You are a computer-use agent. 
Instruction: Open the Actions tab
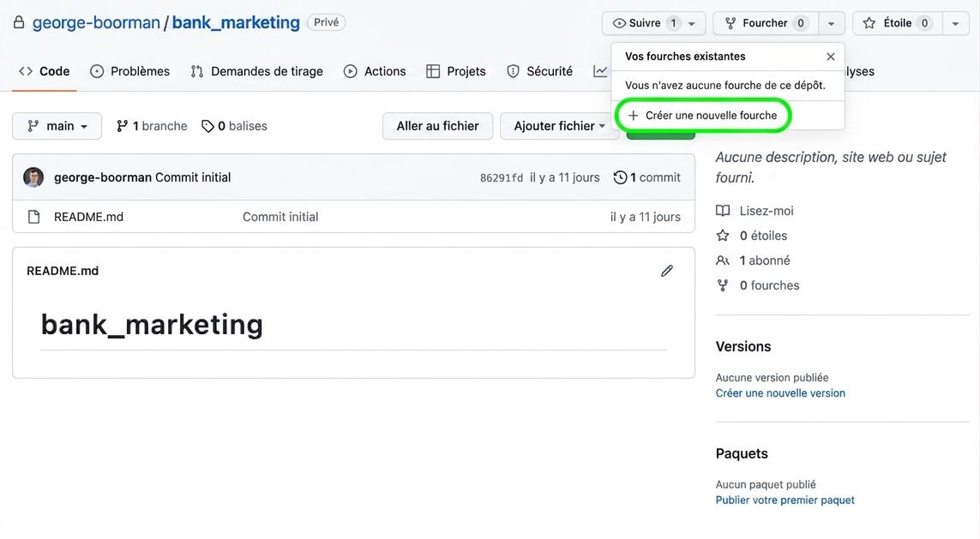point(375,71)
